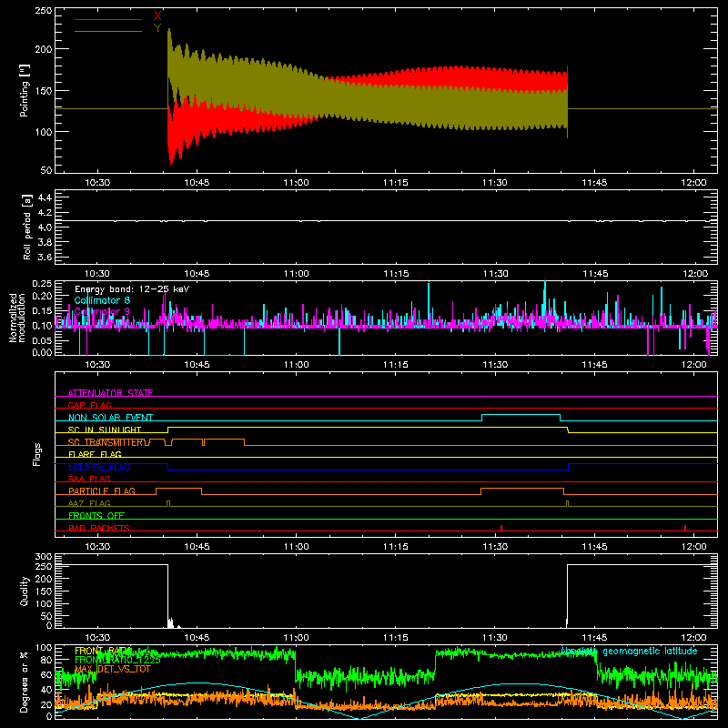Click the PARTICLE_FLAG label
The height and width of the screenshot is (728, 728).
[102, 490]
